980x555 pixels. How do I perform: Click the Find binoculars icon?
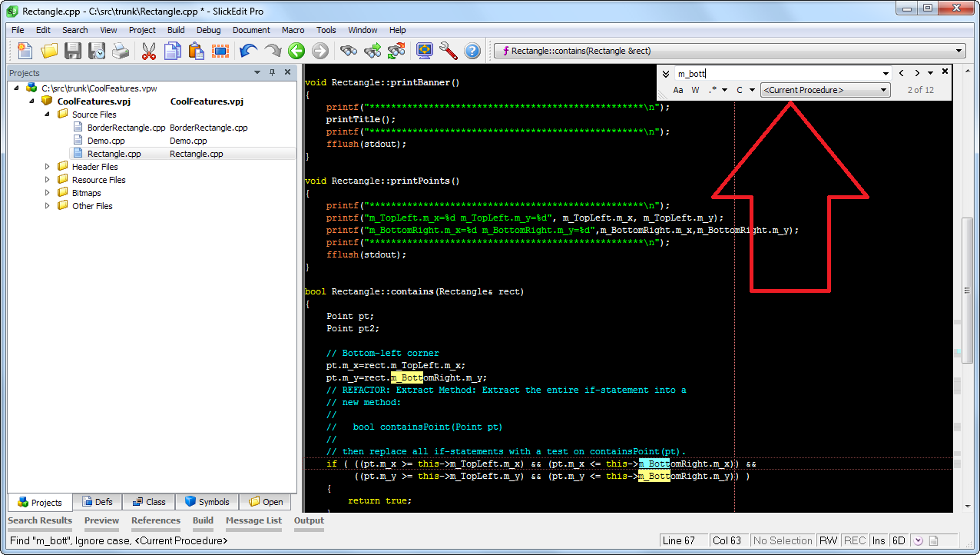pos(349,51)
